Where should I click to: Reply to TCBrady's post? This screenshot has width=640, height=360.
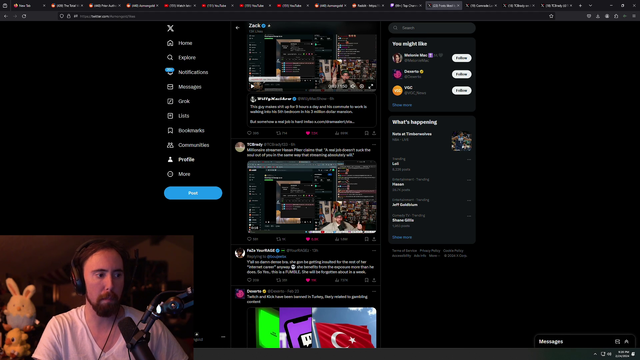click(249, 239)
